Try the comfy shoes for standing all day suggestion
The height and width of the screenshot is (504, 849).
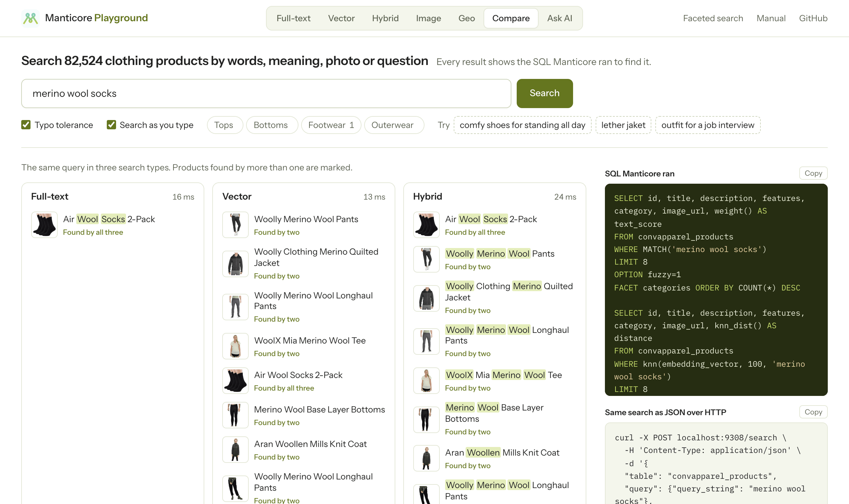click(522, 125)
